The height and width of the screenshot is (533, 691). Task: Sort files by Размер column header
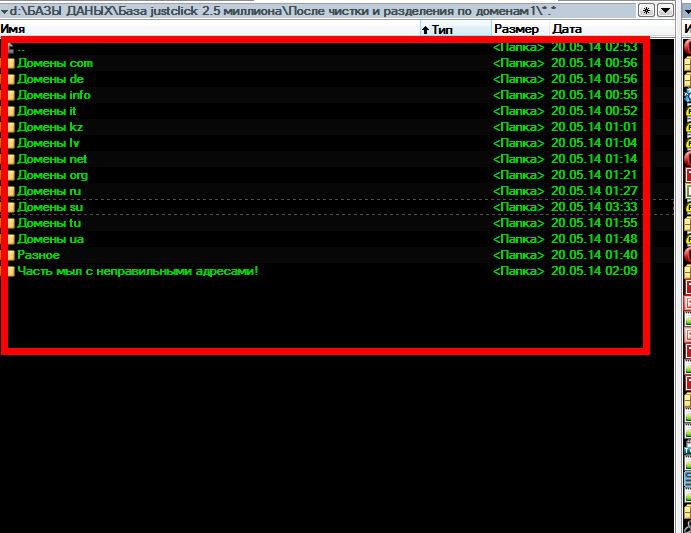520,29
